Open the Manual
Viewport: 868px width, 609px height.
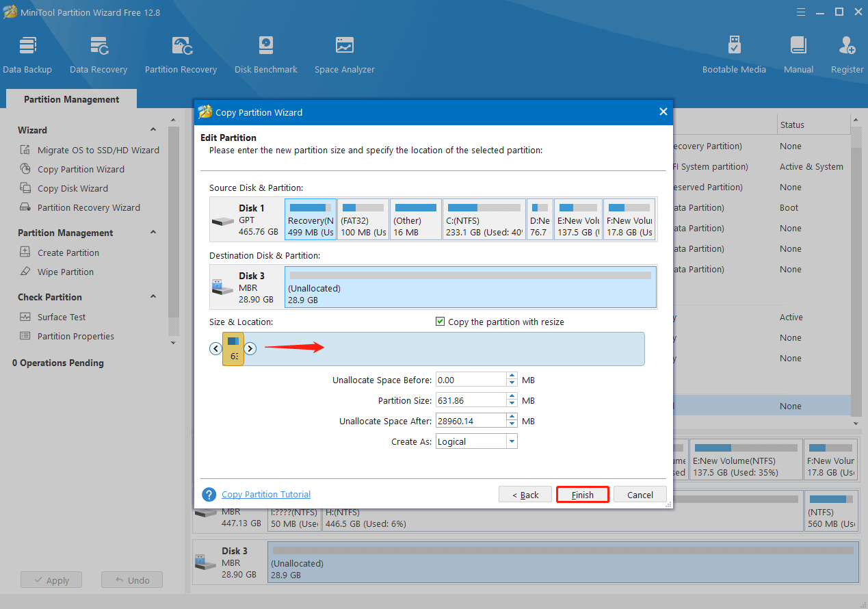[798, 55]
